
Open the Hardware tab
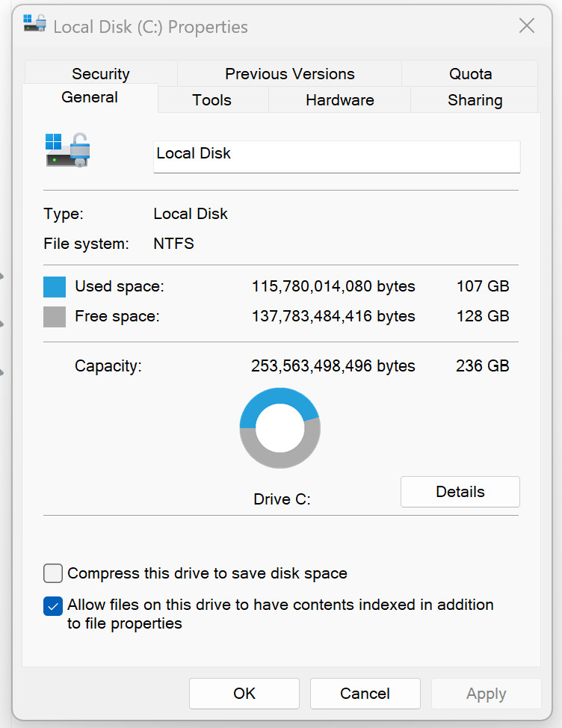[340, 100]
